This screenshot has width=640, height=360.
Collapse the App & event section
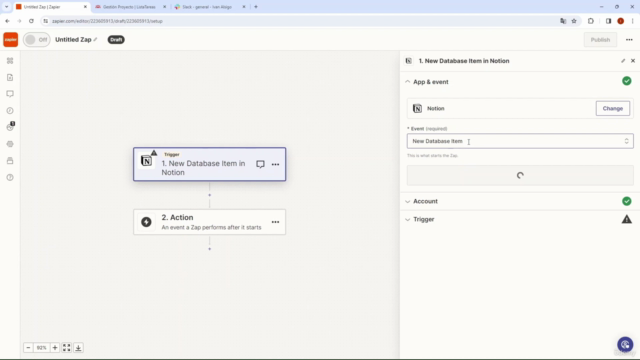coord(519,82)
